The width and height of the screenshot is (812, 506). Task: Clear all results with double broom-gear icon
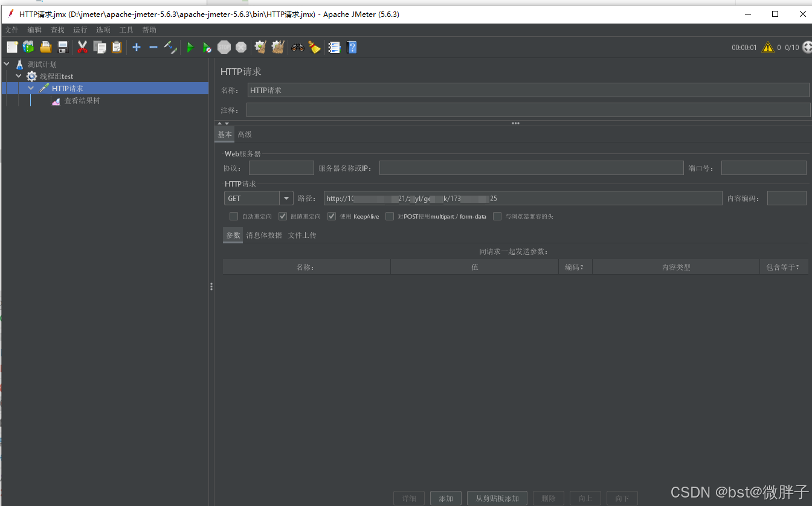pos(278,47)
